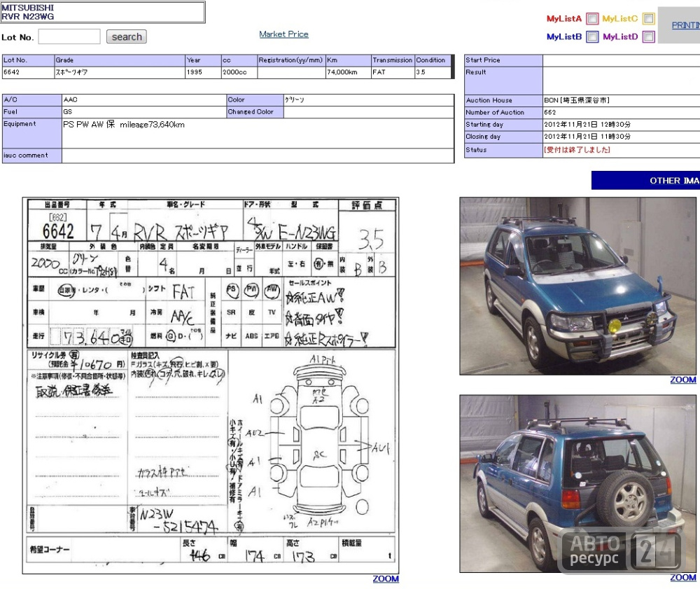Select the BCN auction house value

(x=577, y=100)
